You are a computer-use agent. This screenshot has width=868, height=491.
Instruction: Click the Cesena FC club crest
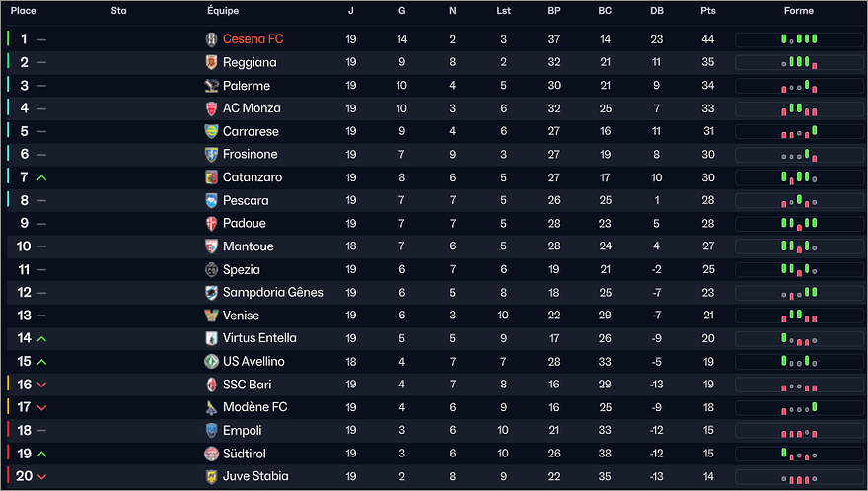tap(211, 39)
